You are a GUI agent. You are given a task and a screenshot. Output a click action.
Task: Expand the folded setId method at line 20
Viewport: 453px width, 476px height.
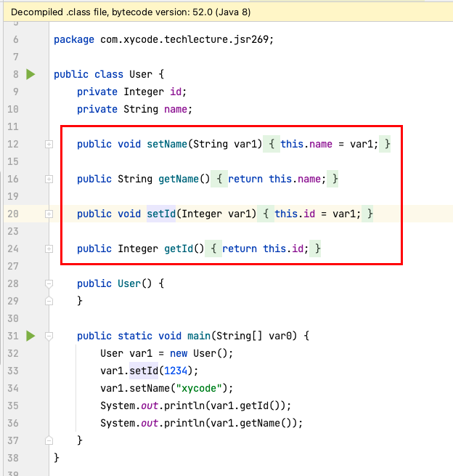(49, 214)
